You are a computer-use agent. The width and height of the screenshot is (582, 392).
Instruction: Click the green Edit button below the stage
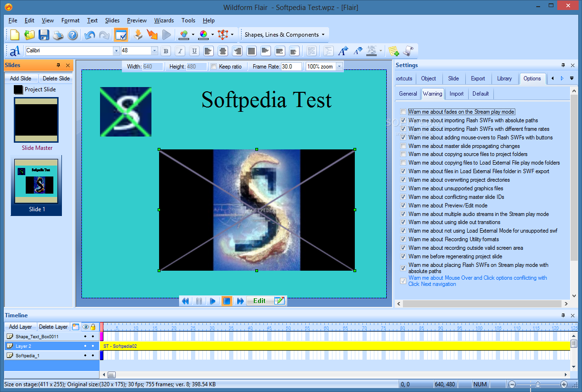267,301
